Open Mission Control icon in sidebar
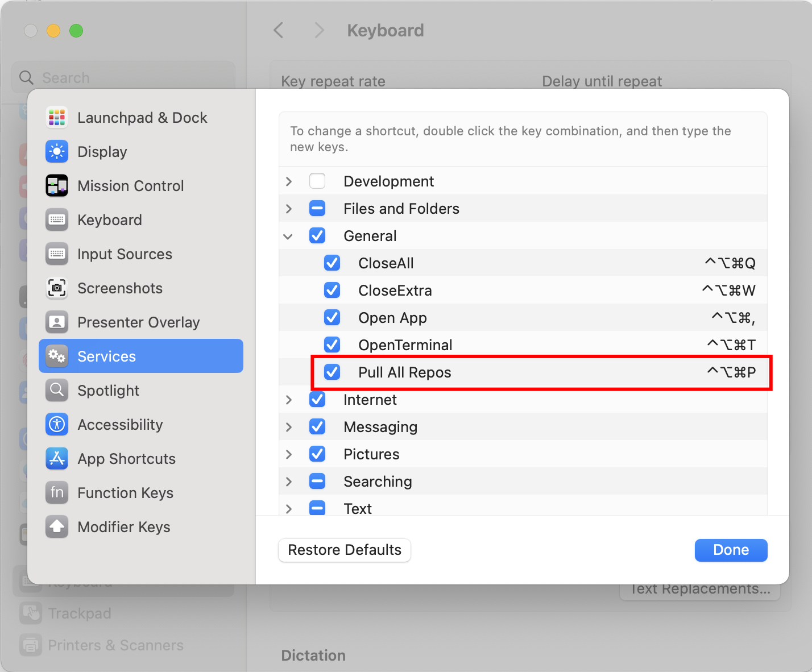812x672 pixels. point(57,186)
